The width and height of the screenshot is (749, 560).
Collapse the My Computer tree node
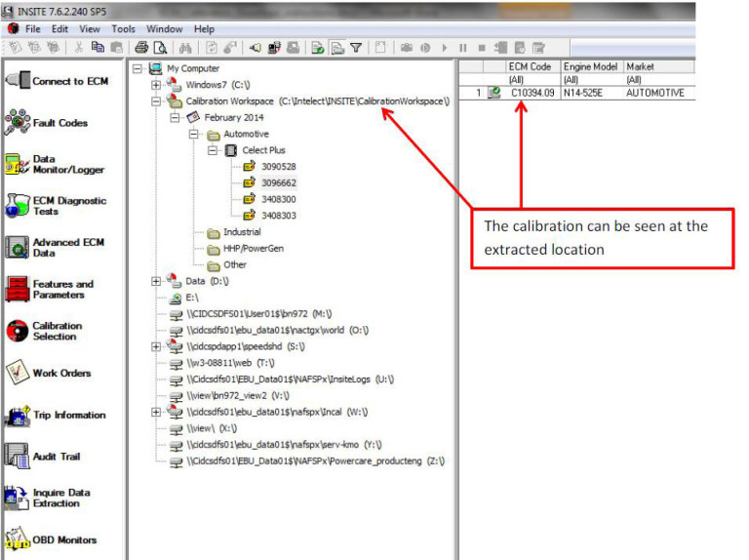138,68
